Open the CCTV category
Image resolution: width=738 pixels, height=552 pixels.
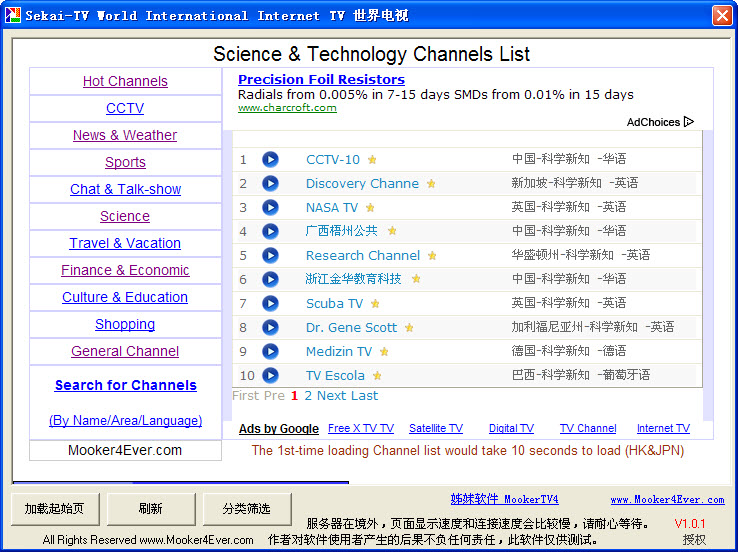coord(125,108)
